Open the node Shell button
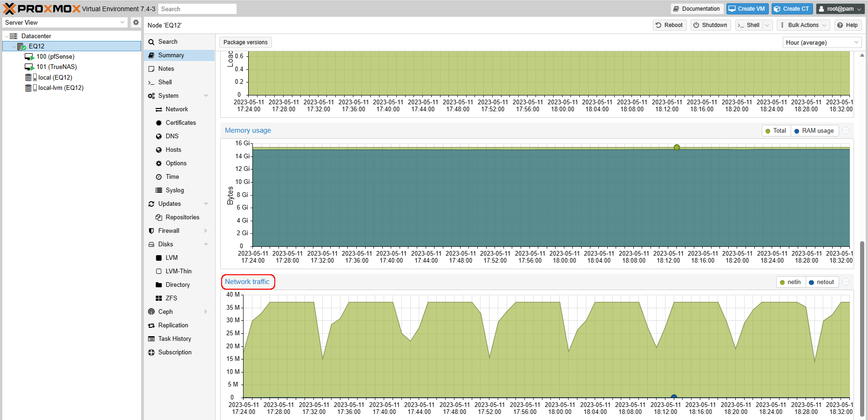Viewport: 868px width, 420px height. coord(749,25)
